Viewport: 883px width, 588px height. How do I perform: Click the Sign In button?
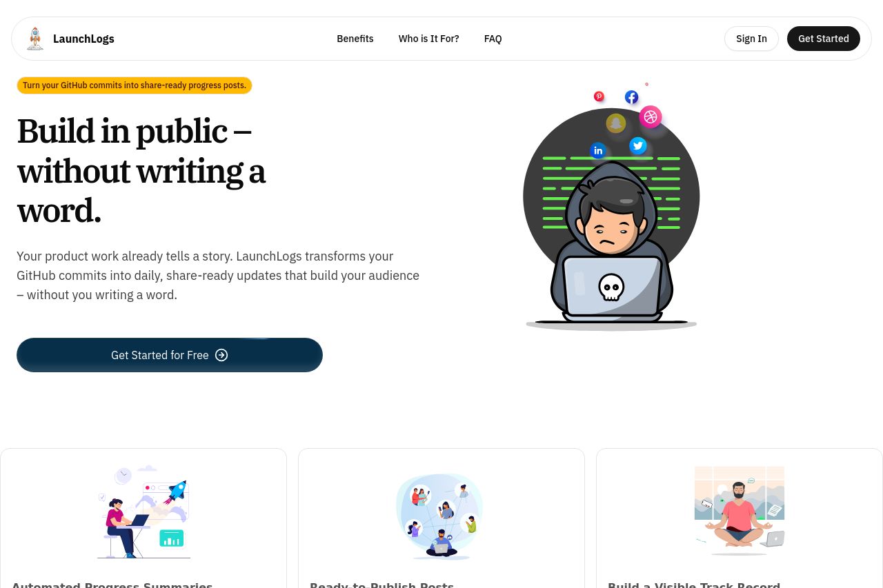[751, 39]
